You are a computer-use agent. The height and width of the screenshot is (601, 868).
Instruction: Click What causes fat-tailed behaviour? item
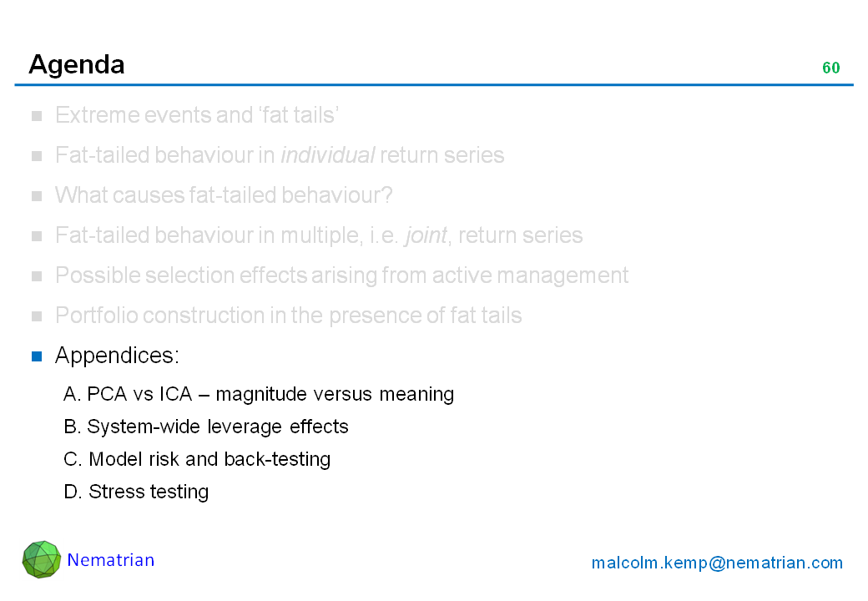(x=224, y=195)
